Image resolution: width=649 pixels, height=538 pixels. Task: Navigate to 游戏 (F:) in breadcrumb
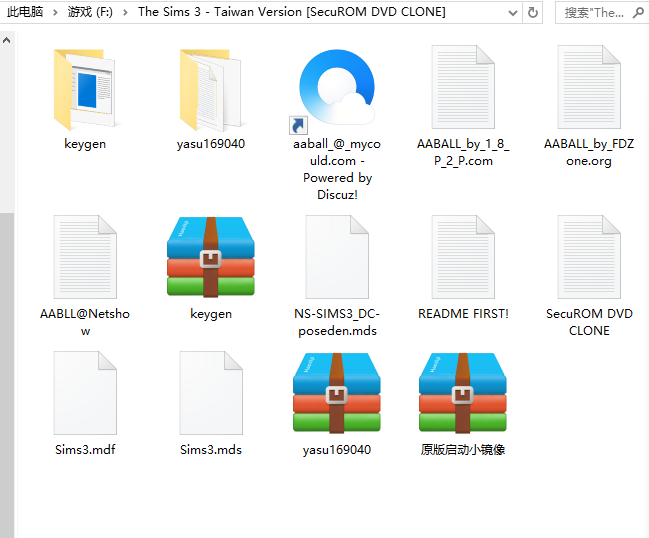point(90,12)
